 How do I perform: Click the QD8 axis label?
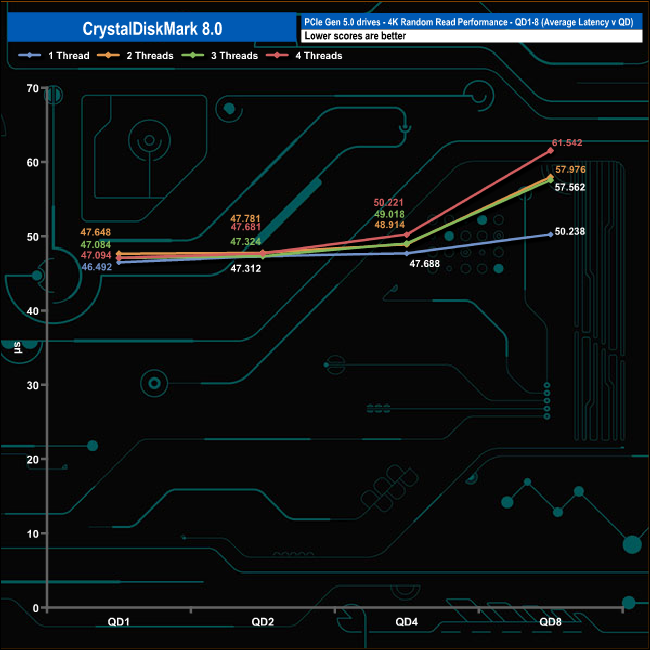550,622
